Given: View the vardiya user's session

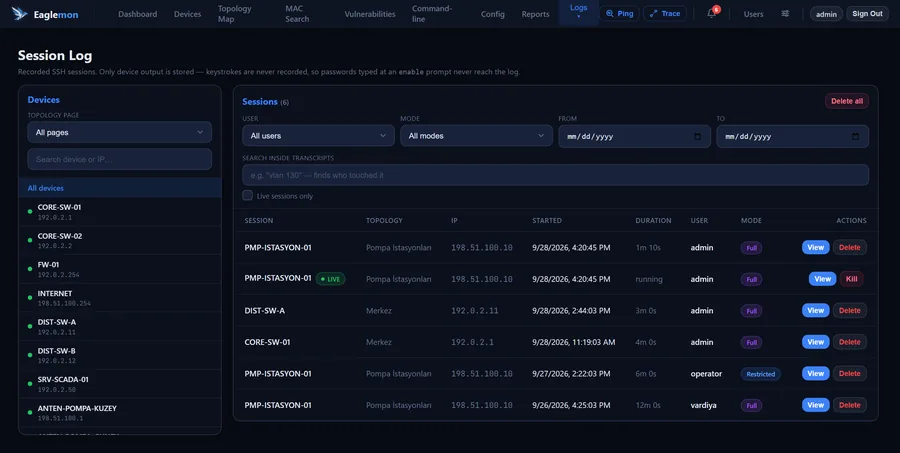Looking at the screenshot, I should pyautogui.click(x=816, y=405).
